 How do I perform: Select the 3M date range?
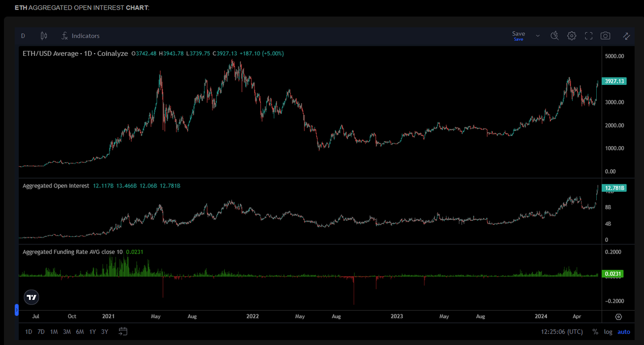coord(67,332)
